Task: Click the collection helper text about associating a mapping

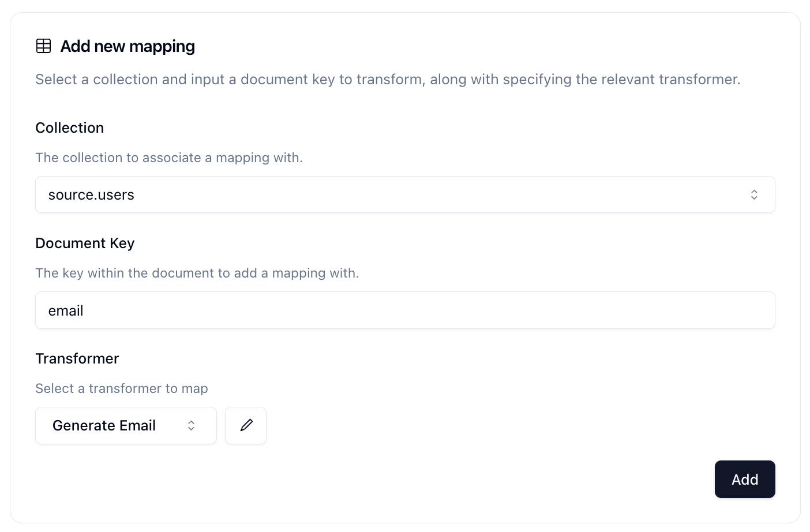Action: (x=169, y=158)
